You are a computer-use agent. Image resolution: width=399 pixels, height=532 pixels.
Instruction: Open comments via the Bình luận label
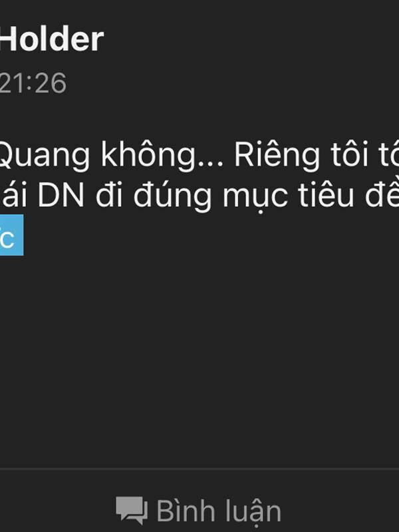219,511
